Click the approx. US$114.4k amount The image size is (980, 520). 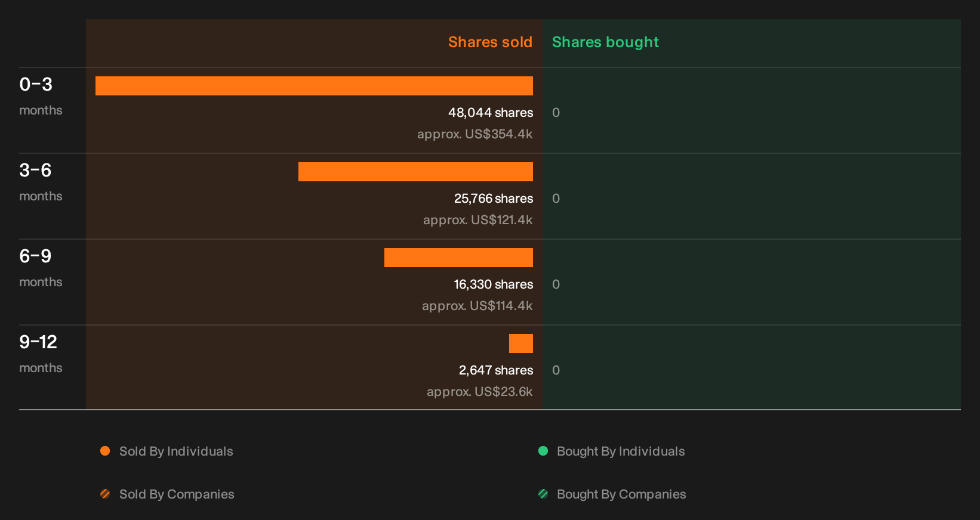click(x=477, y=306)
